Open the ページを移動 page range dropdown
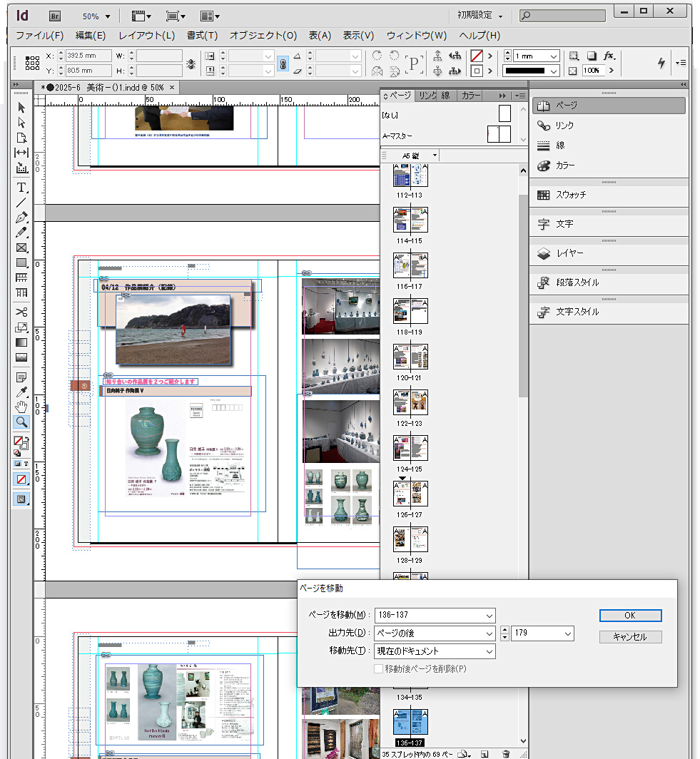Viewport: 700px width, 759px height. pyautogui.click(x=489, y=615)
